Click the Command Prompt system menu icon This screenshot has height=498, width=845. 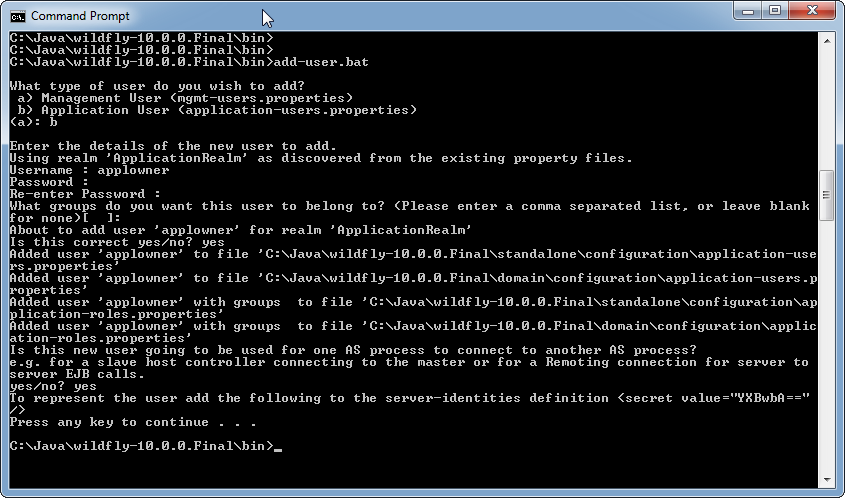pos(17,16)
